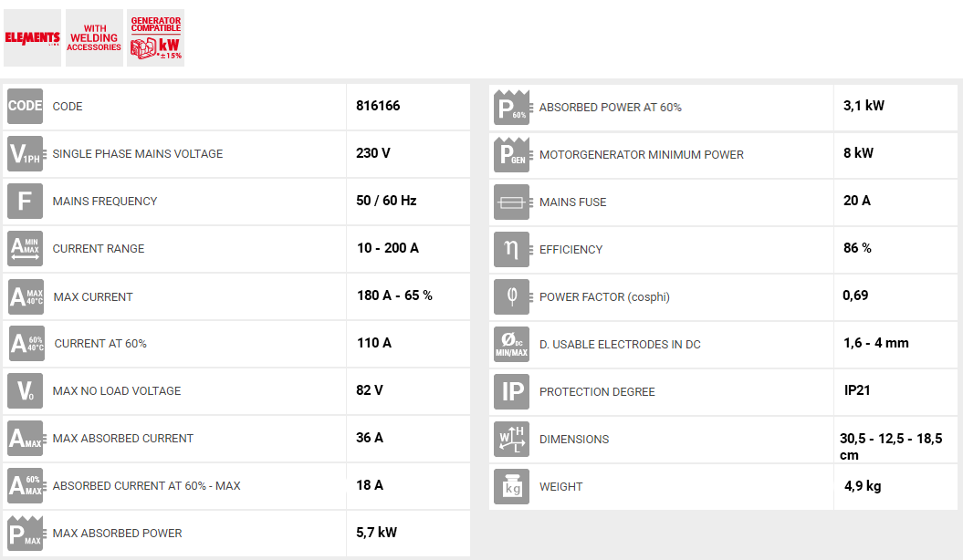Screen dimensions: 963x560
Task: Click the mains fuse icon
Action: point(511,202)
